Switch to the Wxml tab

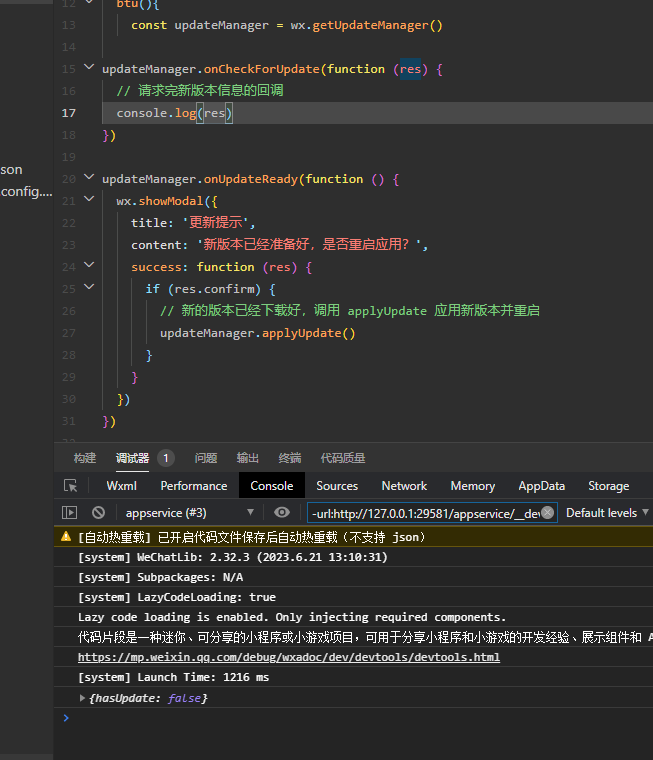pyautogui.click(x=121, y=486)
